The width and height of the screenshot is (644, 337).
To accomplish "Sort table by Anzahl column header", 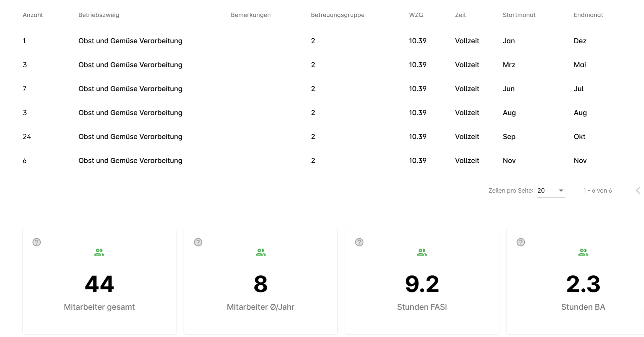I will click(33, 15).
